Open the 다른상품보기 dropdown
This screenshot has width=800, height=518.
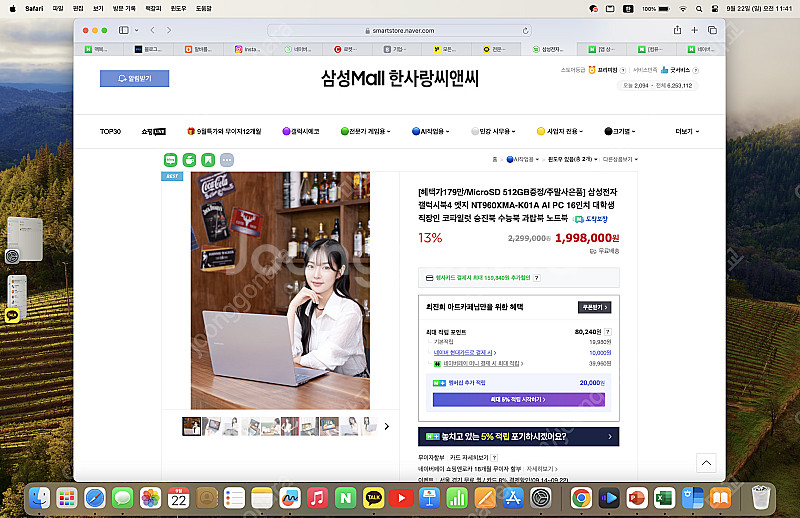(x=620, y=159)
